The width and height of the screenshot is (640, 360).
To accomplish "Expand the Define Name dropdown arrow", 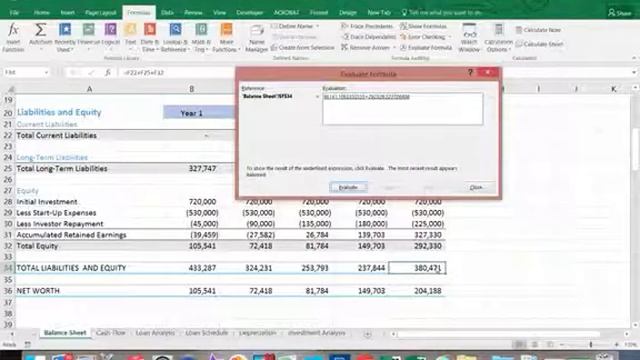I will pos(317,26).
